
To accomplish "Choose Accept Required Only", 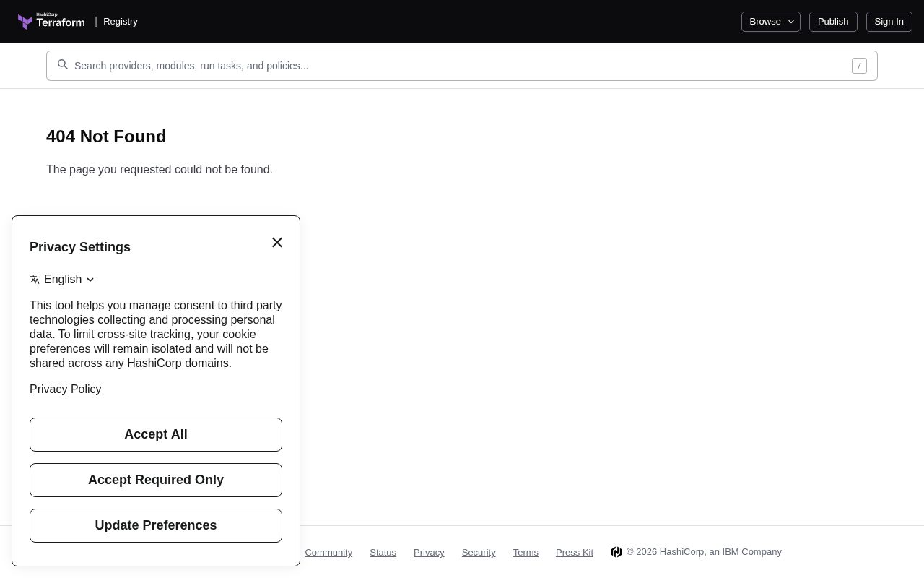I will coord(156,480).
